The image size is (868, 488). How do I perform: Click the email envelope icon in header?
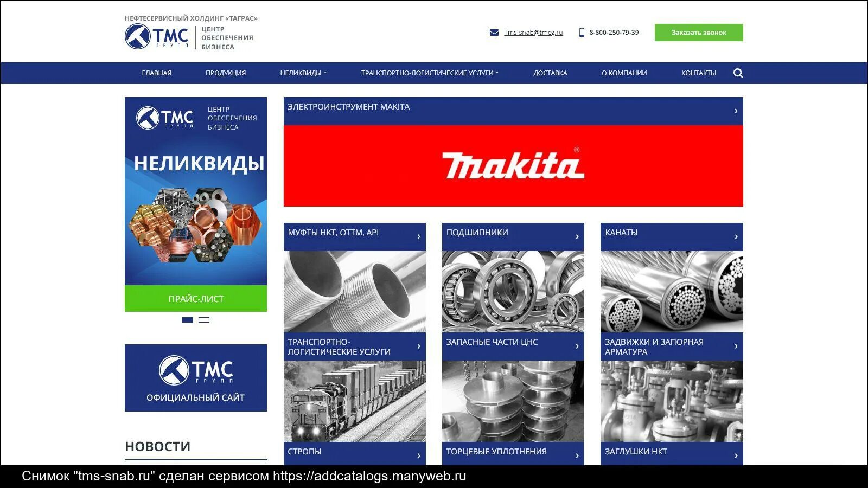tap(494, 33)
